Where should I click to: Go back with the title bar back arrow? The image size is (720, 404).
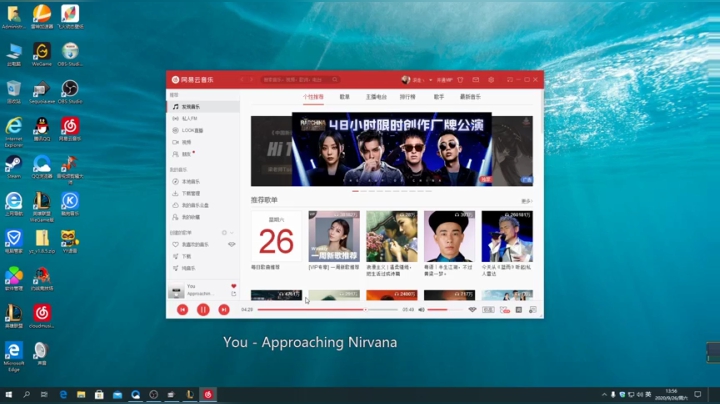(242, 80)
